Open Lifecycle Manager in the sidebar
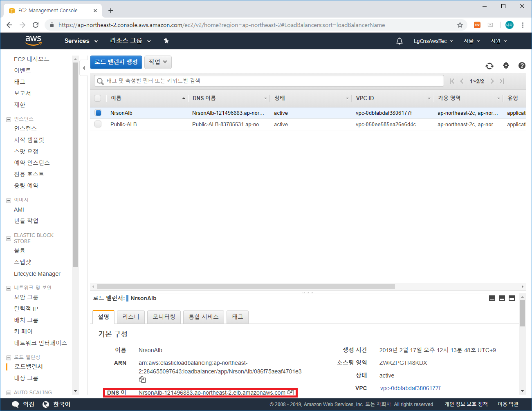Image resolution: width=532 pixels, height=411 pixels. 37,274
